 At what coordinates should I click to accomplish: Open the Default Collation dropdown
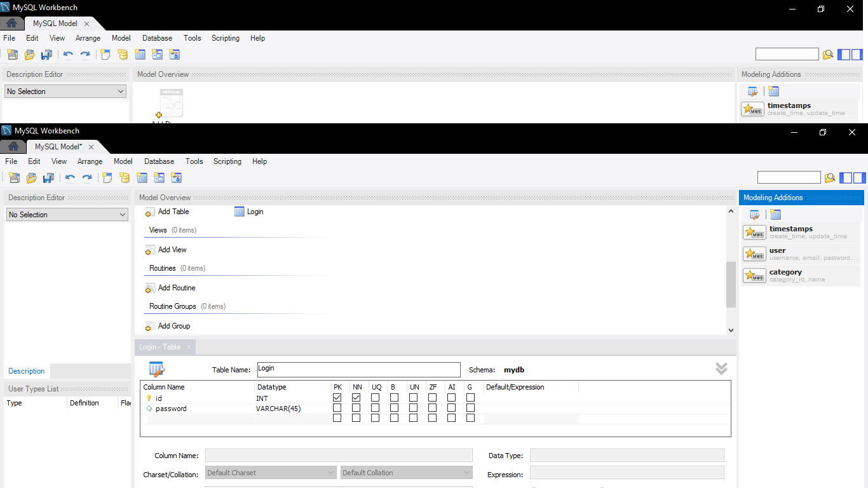click(407, 473)
